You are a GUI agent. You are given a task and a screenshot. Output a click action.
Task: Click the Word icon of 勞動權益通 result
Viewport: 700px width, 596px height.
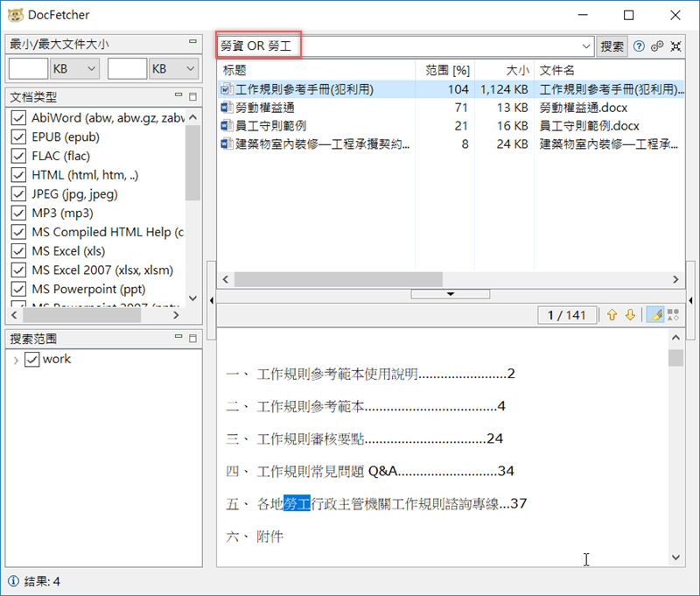227,108
